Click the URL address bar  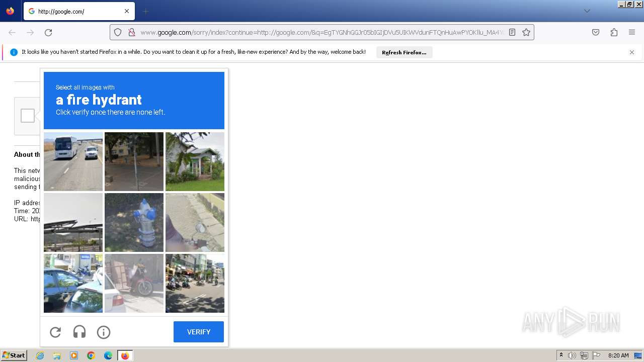click(x=322, y=32)
